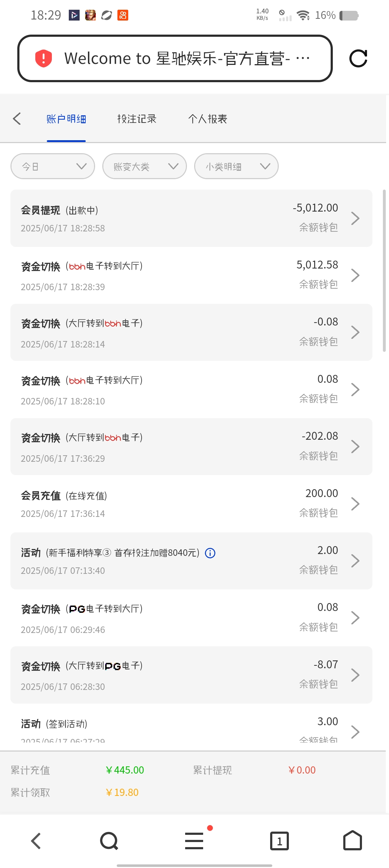Image resolution: width=389 pixels, height=868 pixels.
Task: Click the vertical scrollbar on right edge
Action: point(384,270)
